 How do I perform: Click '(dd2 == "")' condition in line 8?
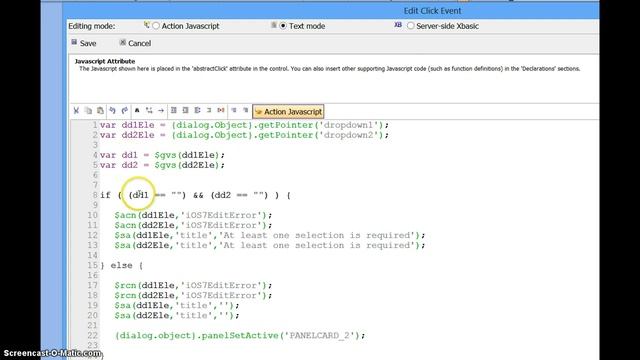[239, 195]
